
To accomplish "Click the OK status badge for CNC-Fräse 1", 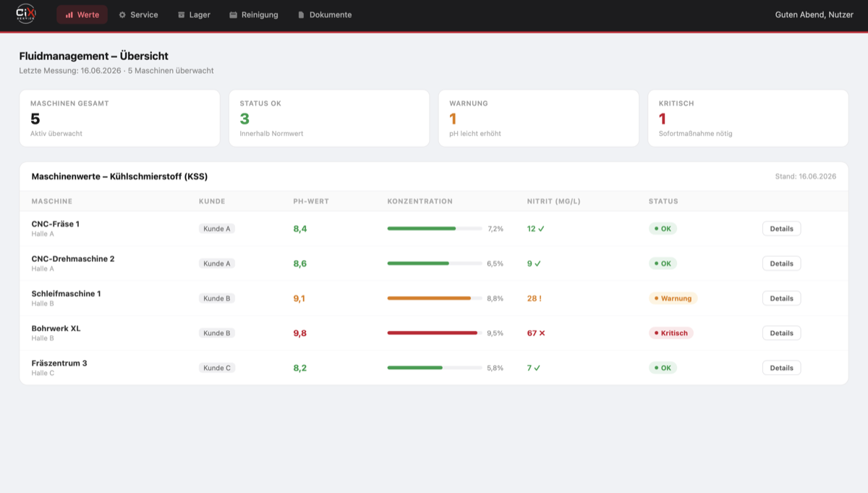I will 663,229.
